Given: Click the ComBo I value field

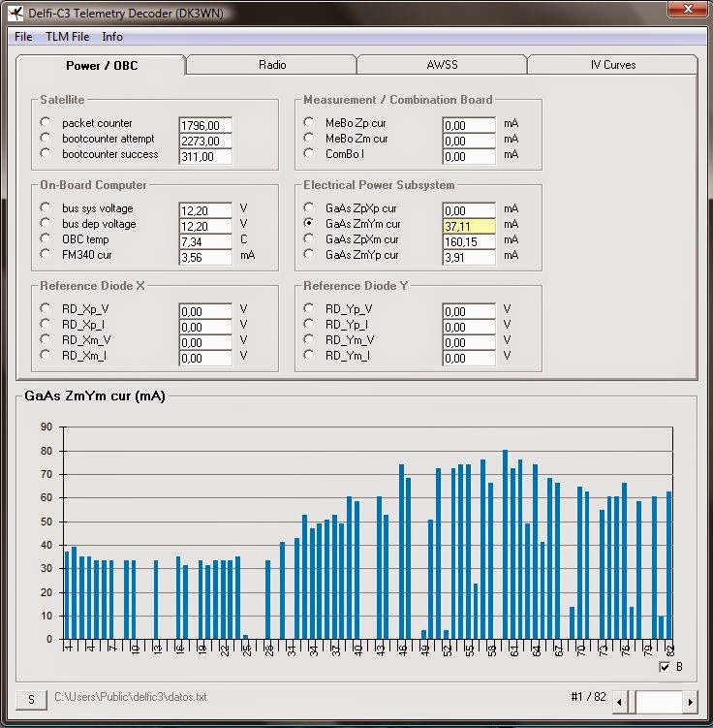Looking at the screenshot, I should pyautogui.click(x=469, y=156).
